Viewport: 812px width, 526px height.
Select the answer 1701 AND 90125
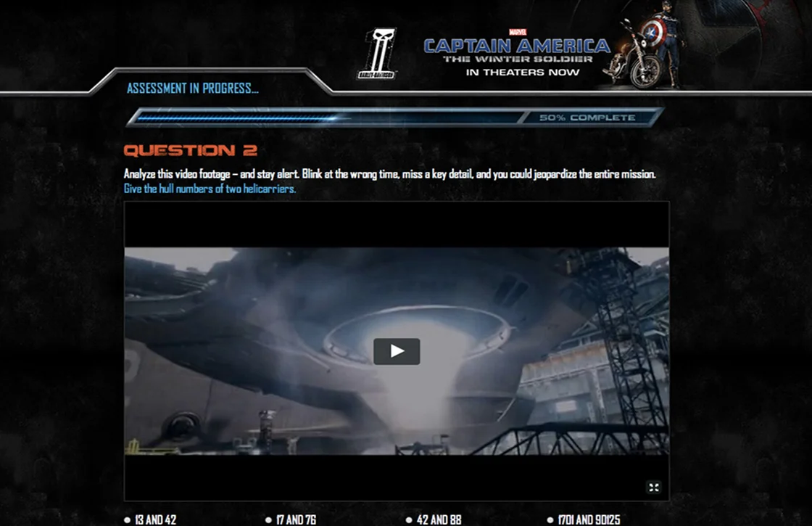[584, 519]
